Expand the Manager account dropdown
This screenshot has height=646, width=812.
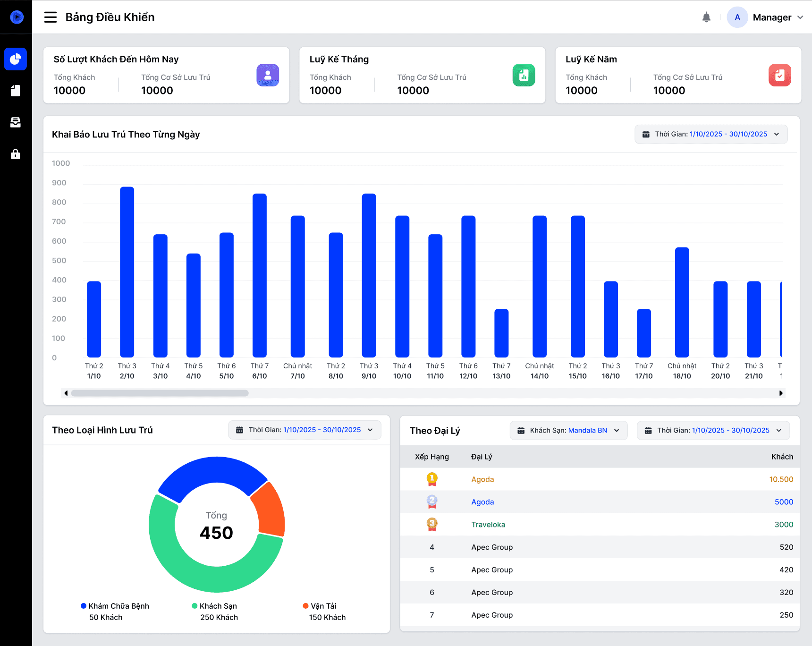pos(766,17)
